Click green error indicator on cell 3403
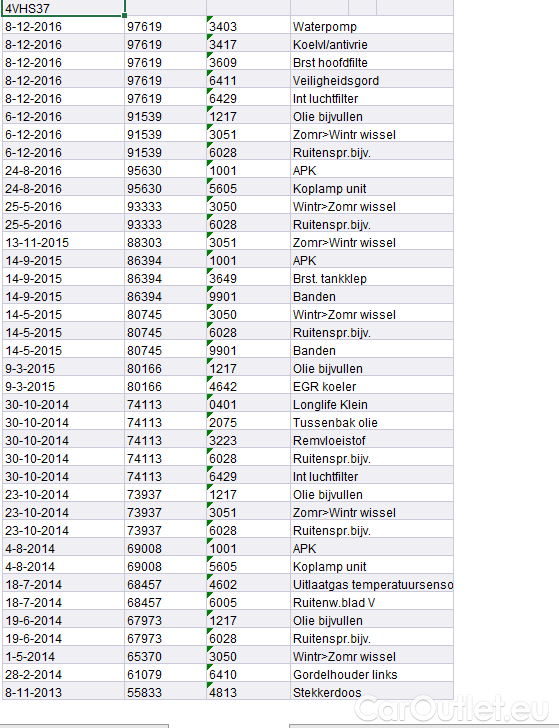The height and width of the screenshot is (728, 559). tap(209, 19)
